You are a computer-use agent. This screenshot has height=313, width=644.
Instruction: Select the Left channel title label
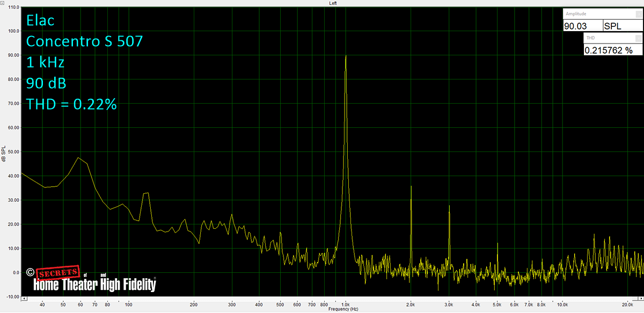click(x=333, y=3)
